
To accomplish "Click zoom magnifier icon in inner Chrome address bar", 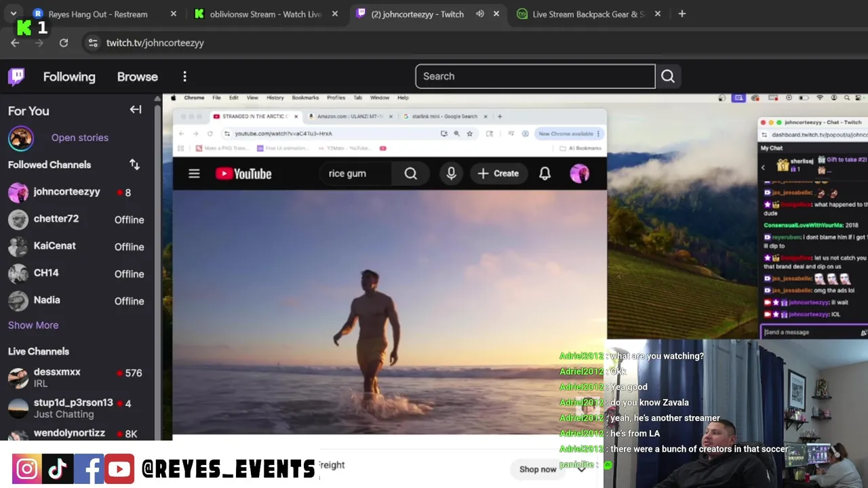I will [x=456, y=134].
